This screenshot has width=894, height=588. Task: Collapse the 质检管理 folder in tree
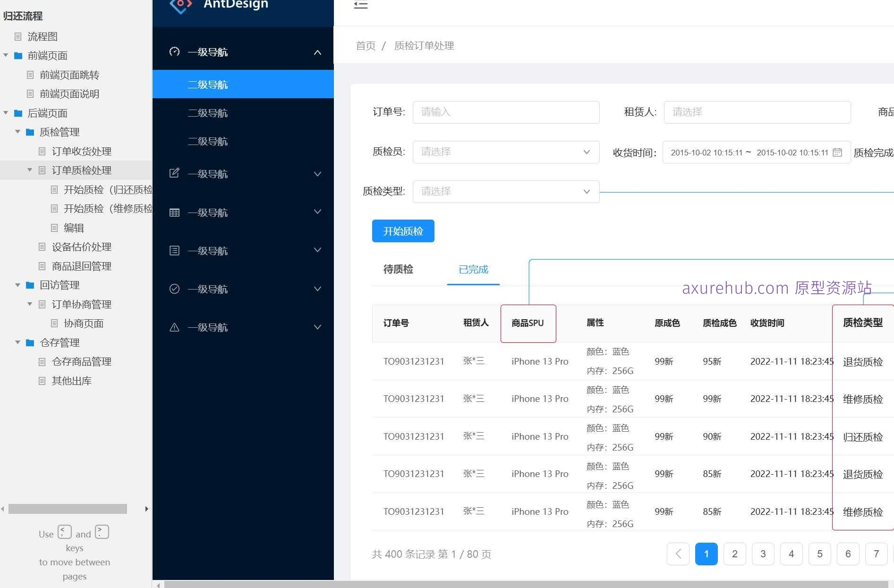(x=17, y=132)
